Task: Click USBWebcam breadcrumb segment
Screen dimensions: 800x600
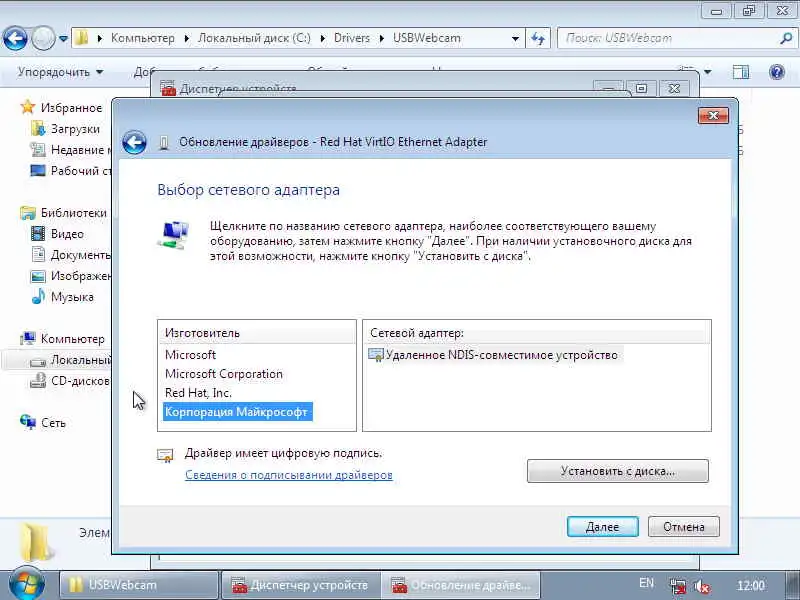Action: [427, 38]
